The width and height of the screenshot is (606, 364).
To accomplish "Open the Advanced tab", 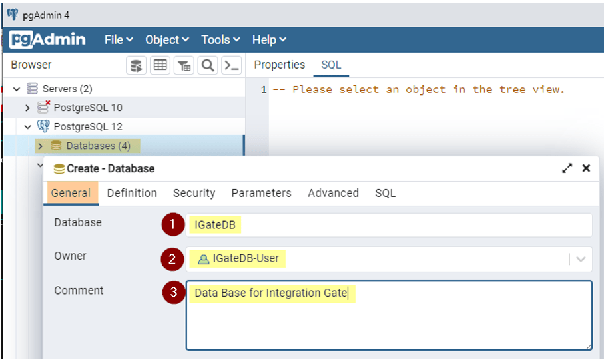I will tap(333, 192).
